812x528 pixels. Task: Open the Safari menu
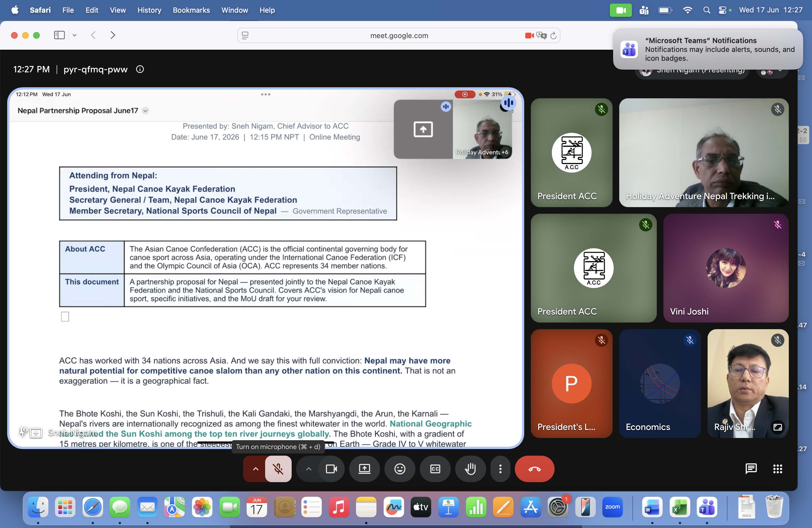coord(40,10)
